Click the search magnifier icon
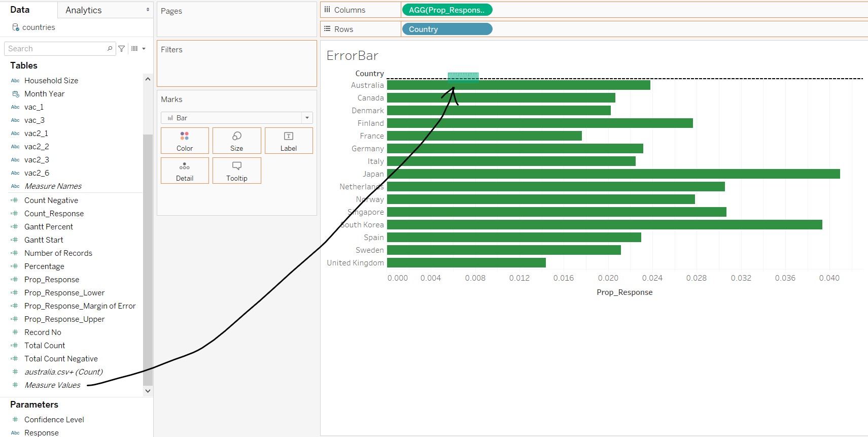This screenshot has width=868, height=437. [x=110, y=49]
